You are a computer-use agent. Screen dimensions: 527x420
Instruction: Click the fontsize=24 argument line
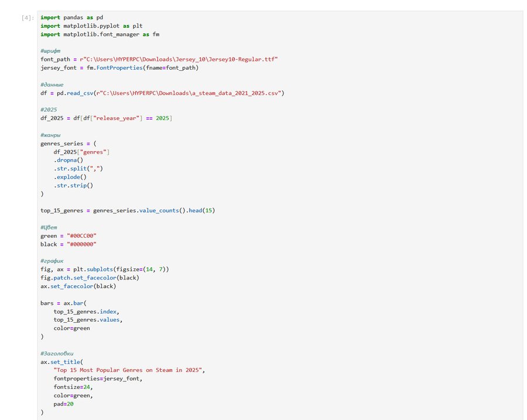73,387
